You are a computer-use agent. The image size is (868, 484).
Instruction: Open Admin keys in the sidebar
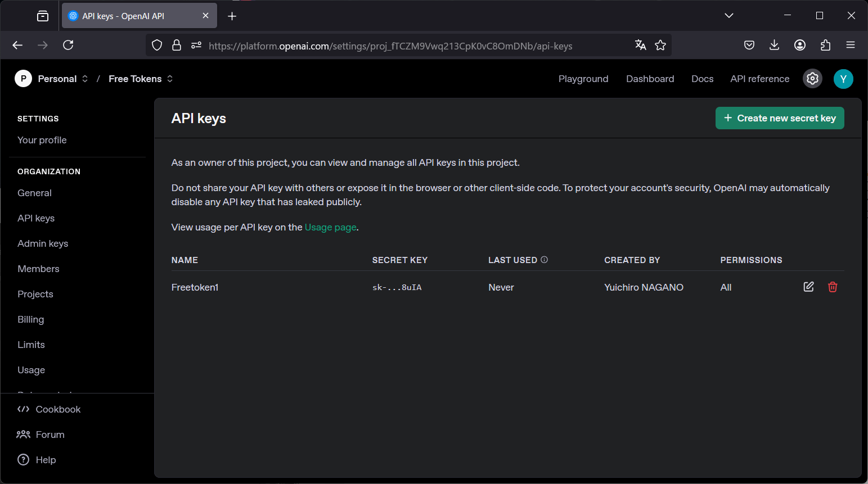[43, 243]
